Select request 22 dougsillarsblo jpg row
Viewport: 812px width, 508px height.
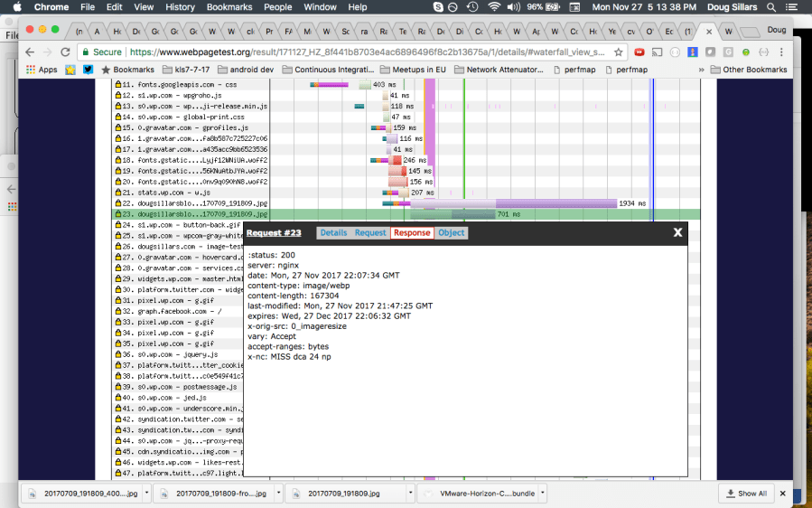tap(191, 203)
